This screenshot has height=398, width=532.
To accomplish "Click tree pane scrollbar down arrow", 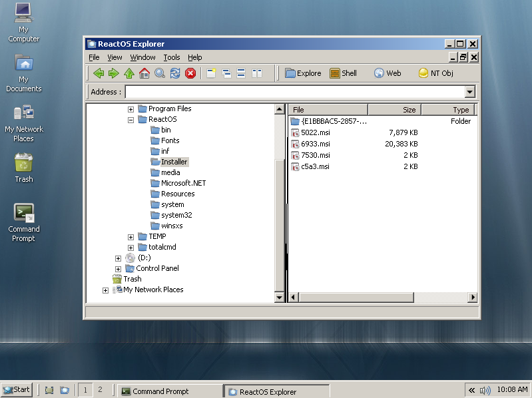I will click(279, 298).
